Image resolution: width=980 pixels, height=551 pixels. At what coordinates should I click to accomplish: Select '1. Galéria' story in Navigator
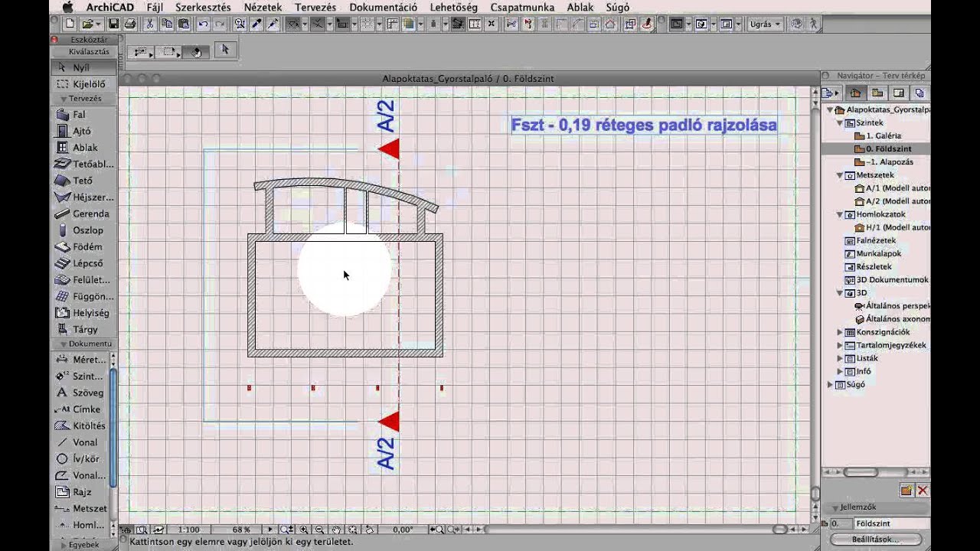pyautogui.click(x=884, y=135)
